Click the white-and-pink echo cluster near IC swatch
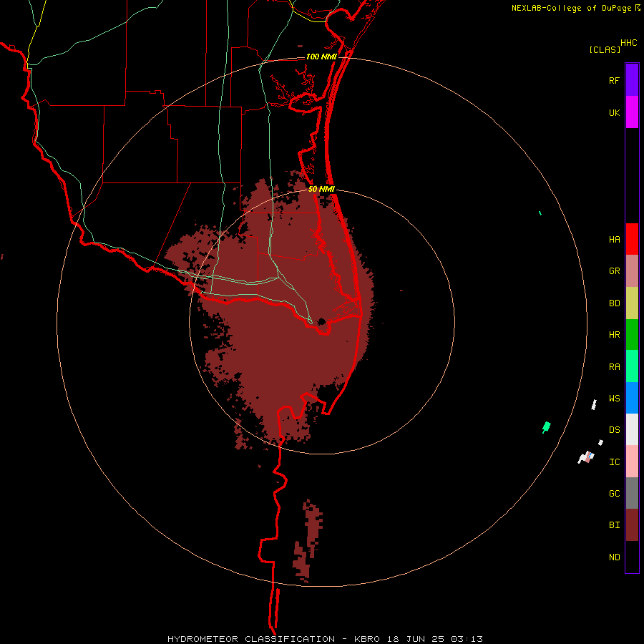 586,457
